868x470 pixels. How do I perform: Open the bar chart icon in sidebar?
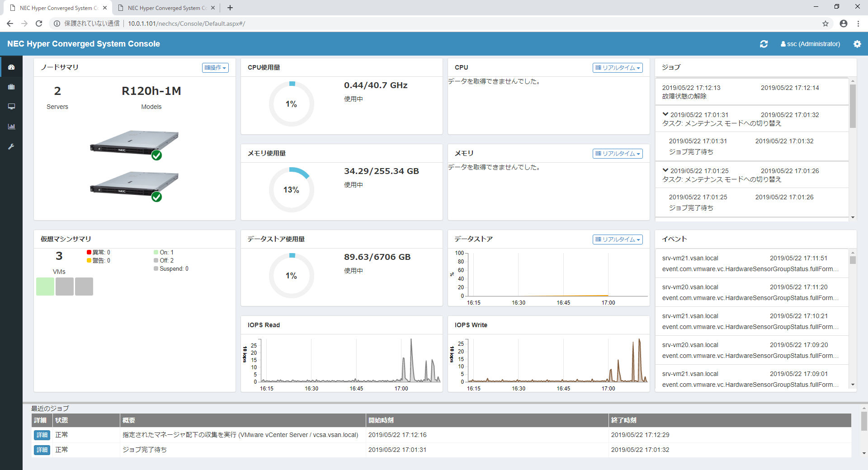point(11,127)
